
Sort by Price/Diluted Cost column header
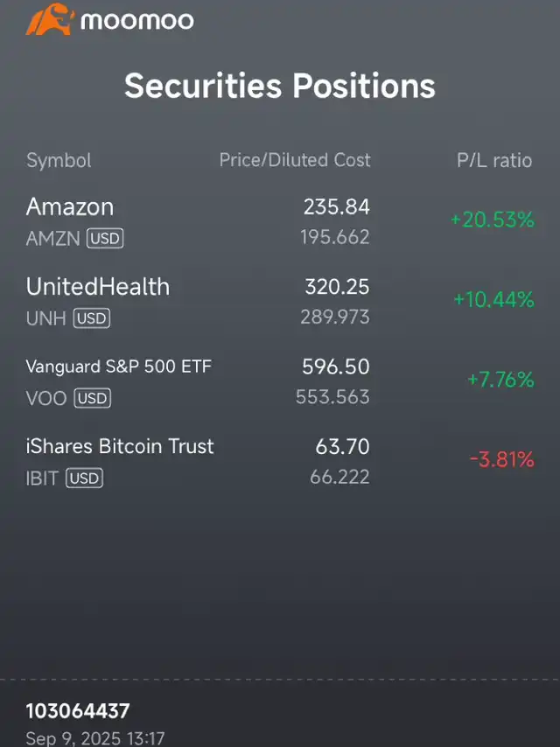[294, 160]
